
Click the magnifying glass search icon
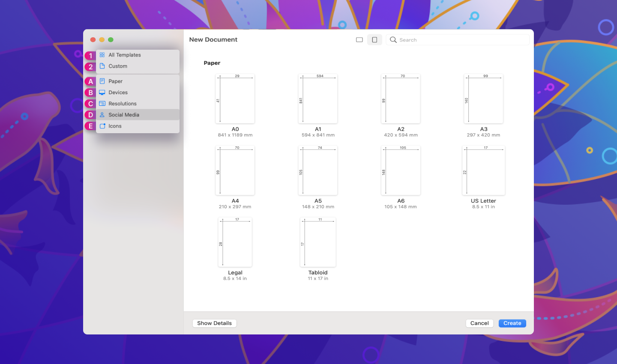tap(393, 40)
